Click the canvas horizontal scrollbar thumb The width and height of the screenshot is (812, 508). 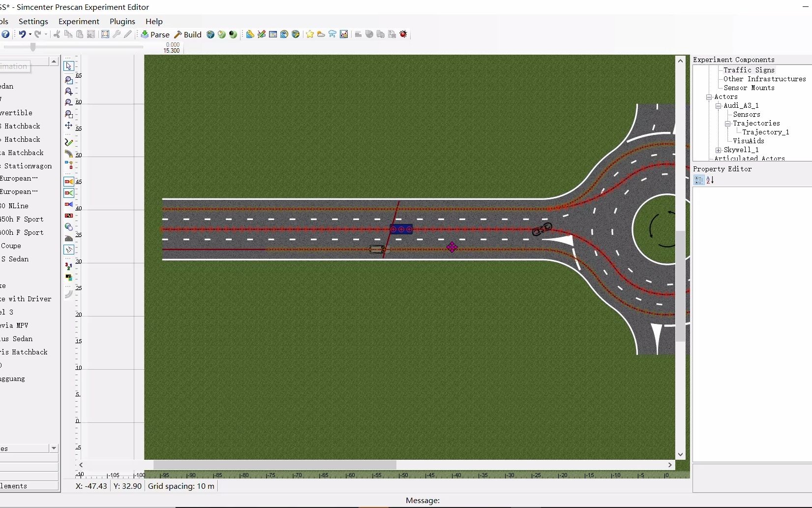tap(275, 465)
